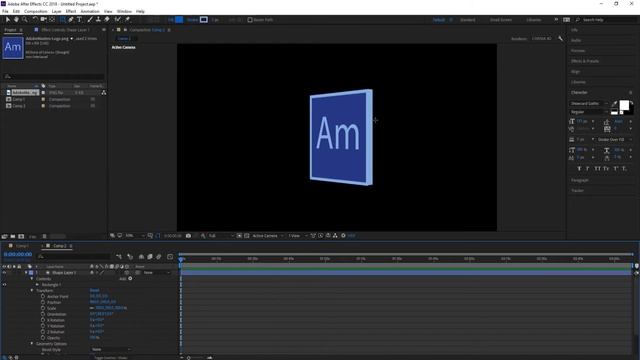Open the Regular font style dropdown
The height and width of the screenshot is (360, 640).
tap(589, 112)
